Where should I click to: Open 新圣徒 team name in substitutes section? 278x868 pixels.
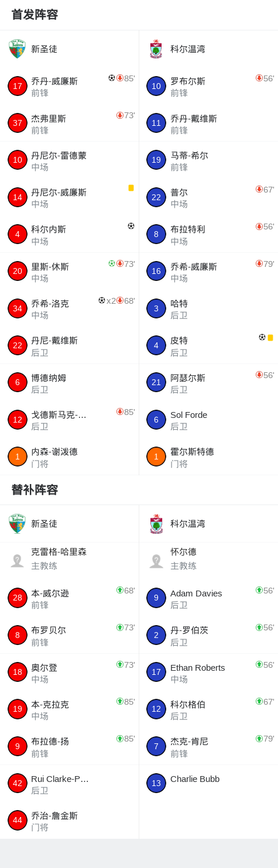coord(44,524)
